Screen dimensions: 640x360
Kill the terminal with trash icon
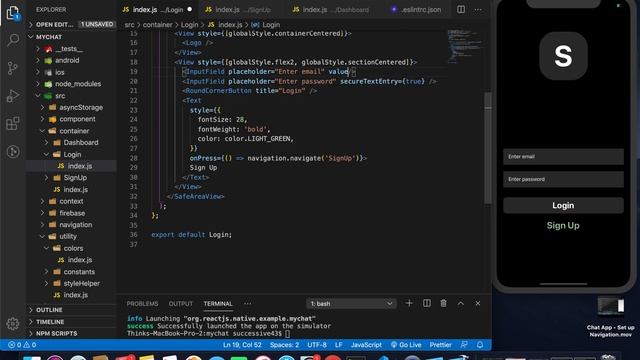coord(443,303)
